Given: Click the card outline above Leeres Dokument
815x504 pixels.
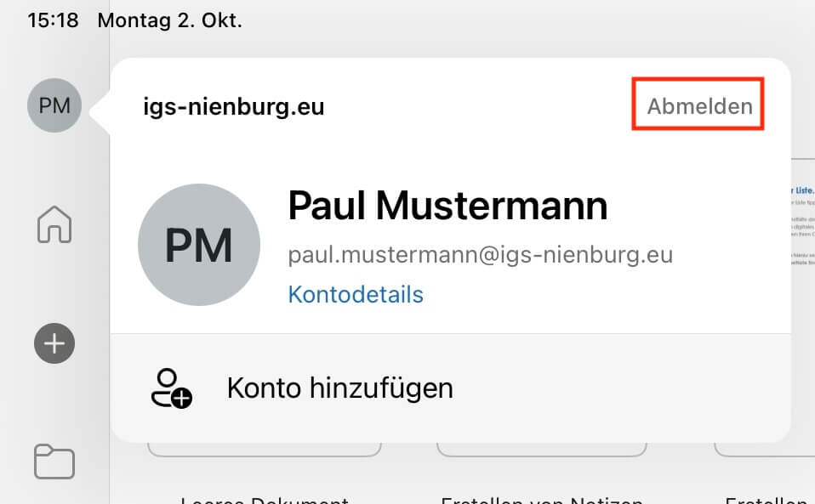Looking at the screenshot, I should tap(265, 450).
